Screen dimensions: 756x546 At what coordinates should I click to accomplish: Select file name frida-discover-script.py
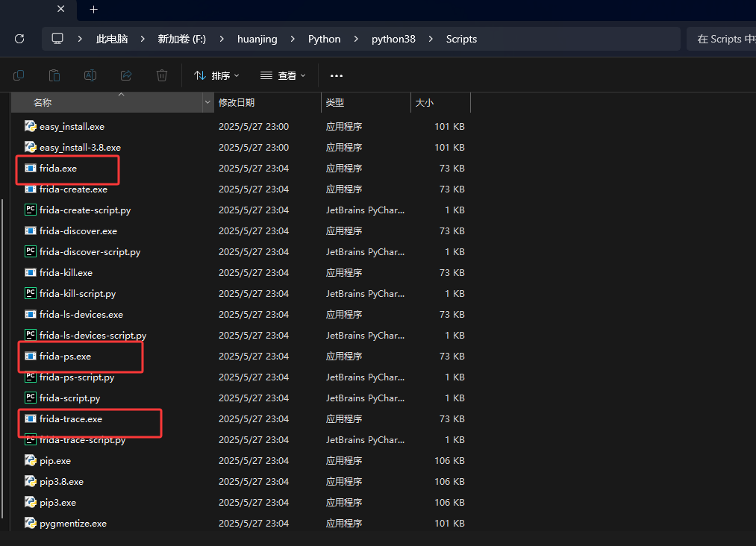pos(90,251)
